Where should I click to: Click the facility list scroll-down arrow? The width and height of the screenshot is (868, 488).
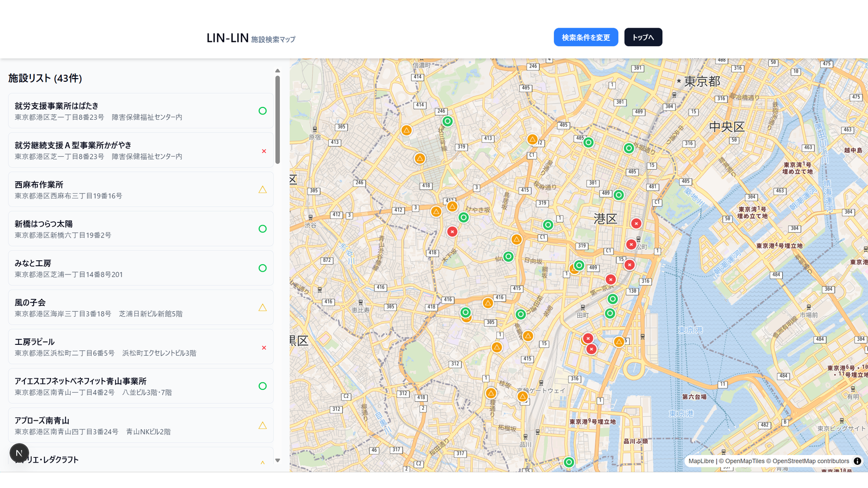pyautogui.click(x=278, y=460)
